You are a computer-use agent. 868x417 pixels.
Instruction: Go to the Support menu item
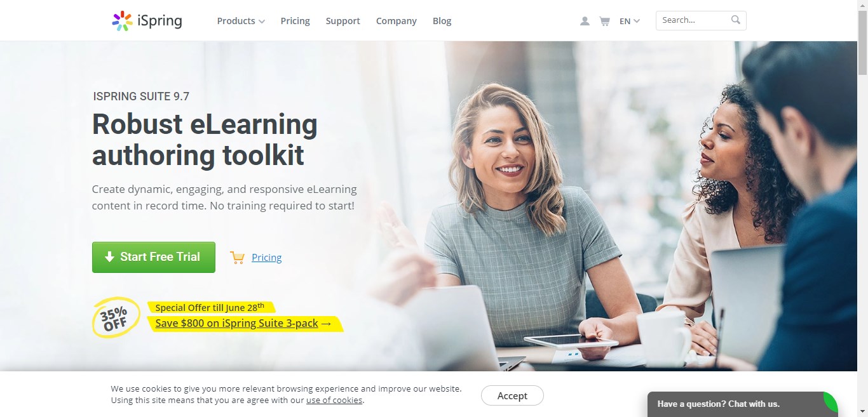click(x=343, y=21)
